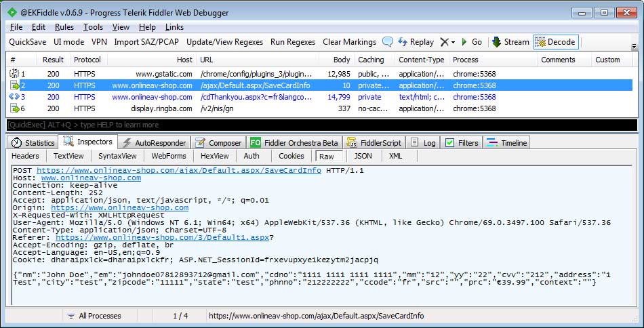Open the Filters tab with checkbox
The width and height of the screenshot is (644, 328).
pos(461,143)
